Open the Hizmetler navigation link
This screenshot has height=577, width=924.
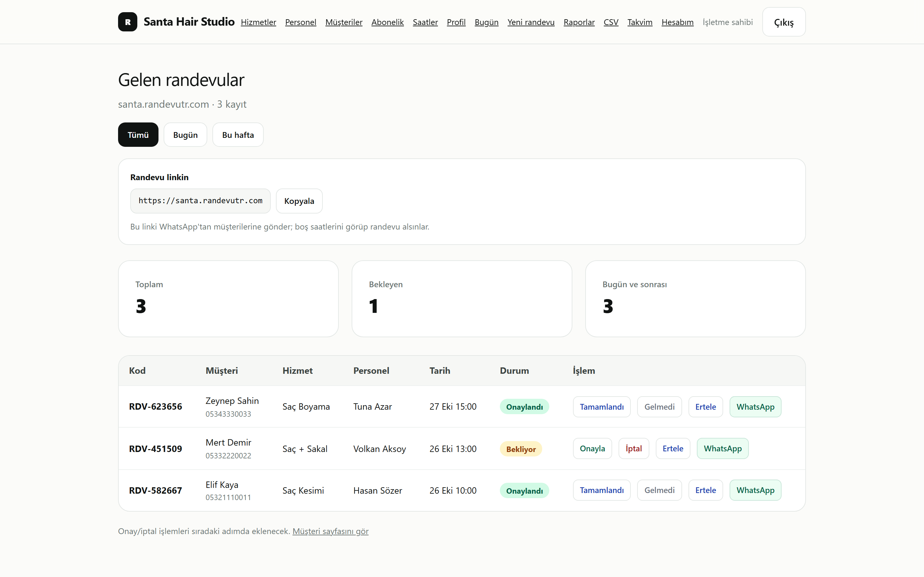259,22
